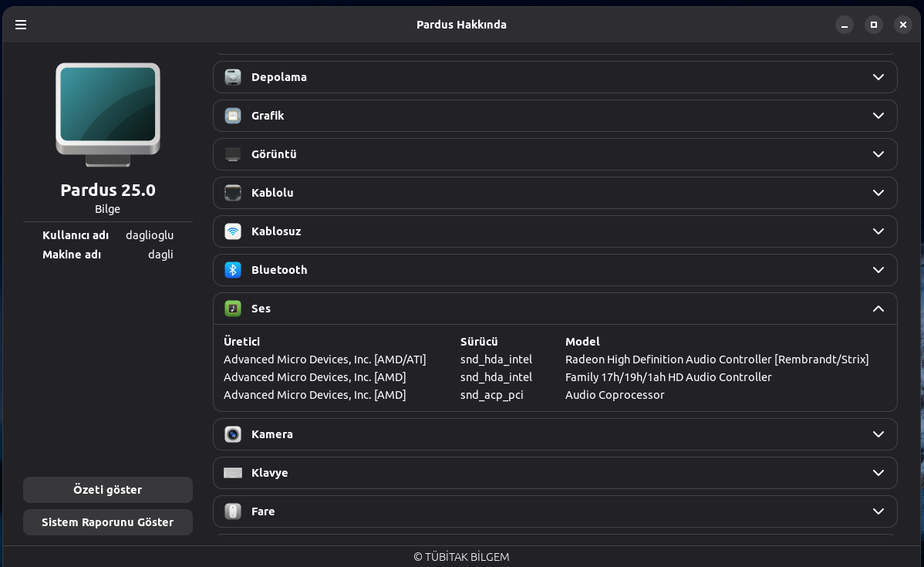Click the Kablosuz Wi-Fi icon
The height and width of the screenshot is (567, 924).
point(233,231)
